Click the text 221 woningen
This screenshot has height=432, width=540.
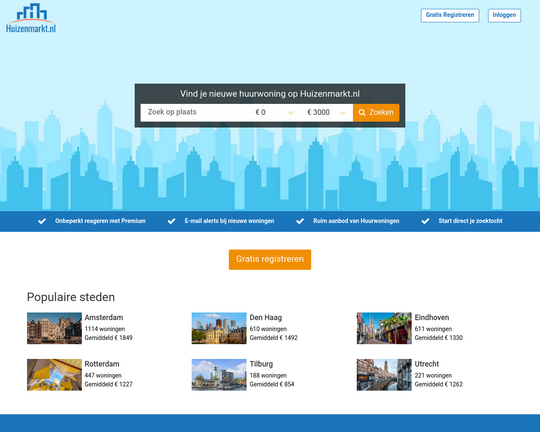tap(433, 376)
